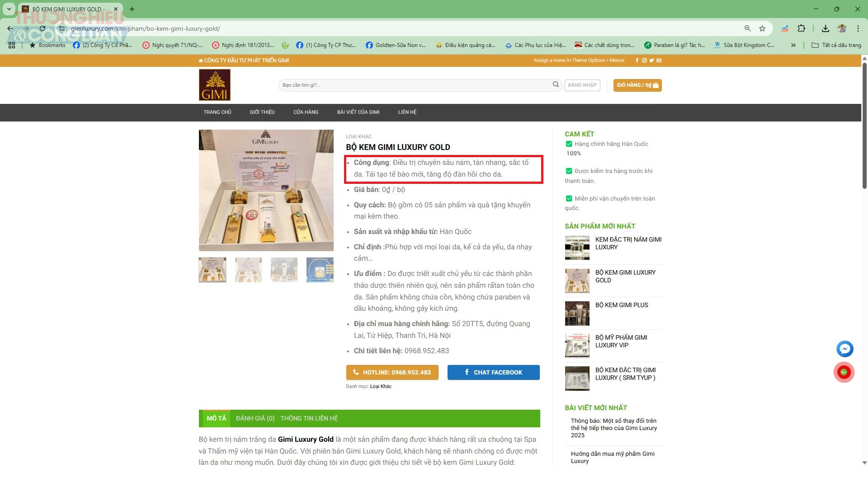Viewport: 868px width, 491px height.
Task: Open the 'Sữa Bột Kingdom' bookmark
Action: 744,45
